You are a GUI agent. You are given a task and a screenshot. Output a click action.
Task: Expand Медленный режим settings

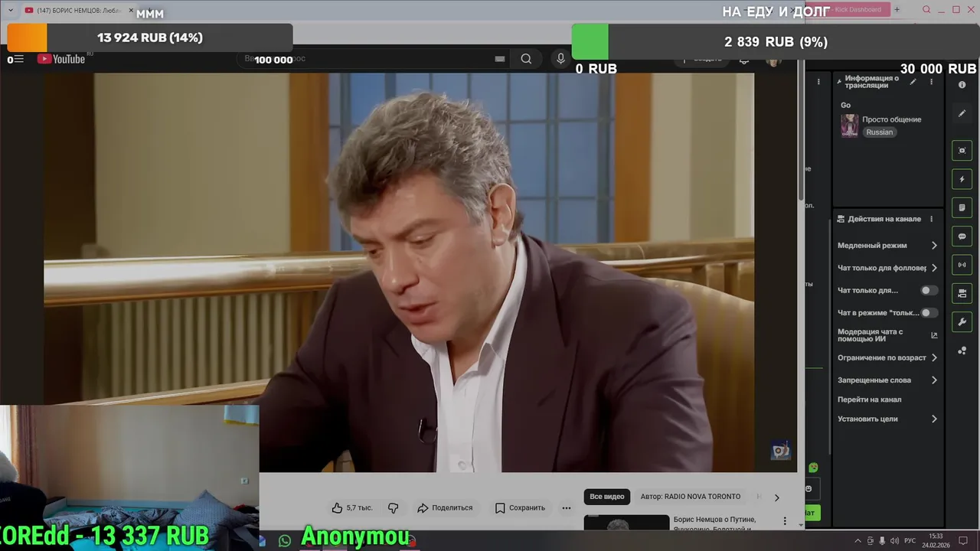pos(887,246)
